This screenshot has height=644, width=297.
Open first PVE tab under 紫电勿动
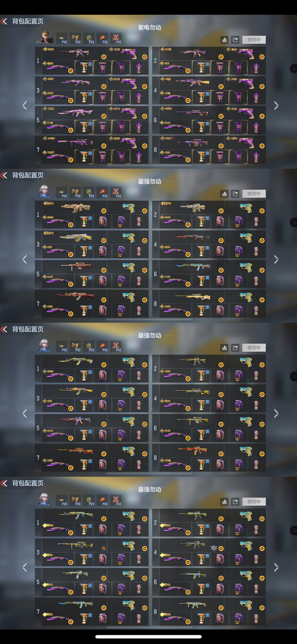[62, 38]
